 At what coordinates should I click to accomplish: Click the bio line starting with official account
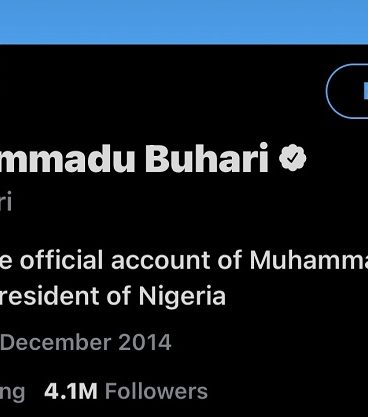point(184,260)
